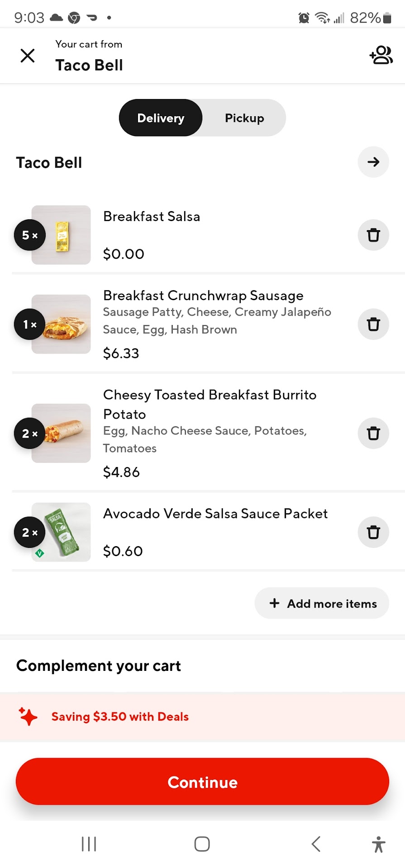Viewport: 405px width, 868px height.
Task: View the Saving $3.50 with Deals banner
Action: point(120,717)
